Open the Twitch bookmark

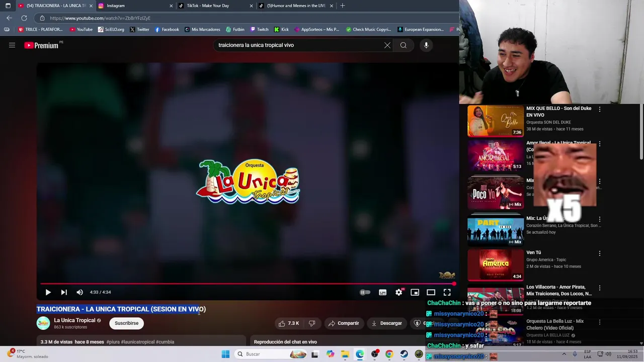pos(259,30)
